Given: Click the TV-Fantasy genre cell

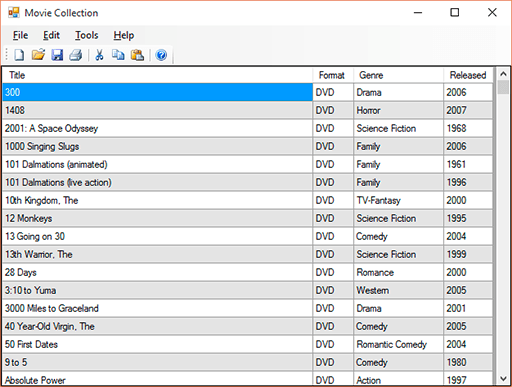Looking at the screenshot, I should tap(398, 200).
